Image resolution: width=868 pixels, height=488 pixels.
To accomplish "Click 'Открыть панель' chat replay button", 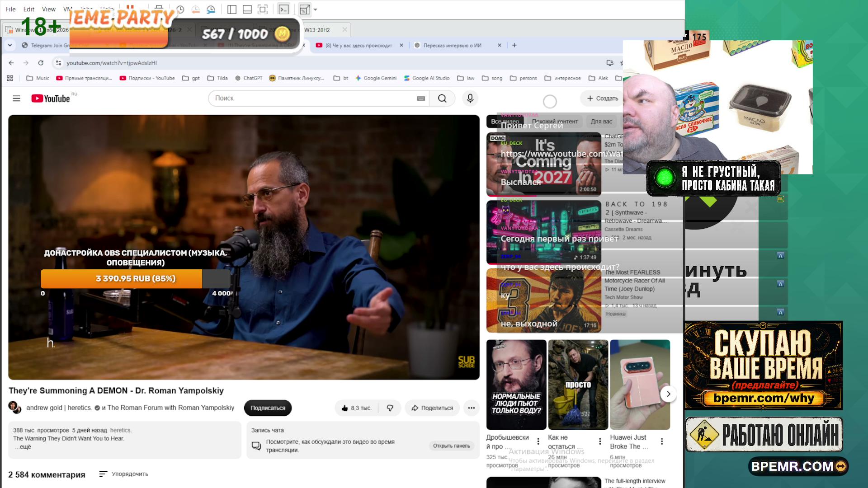I will pos(452,446).
